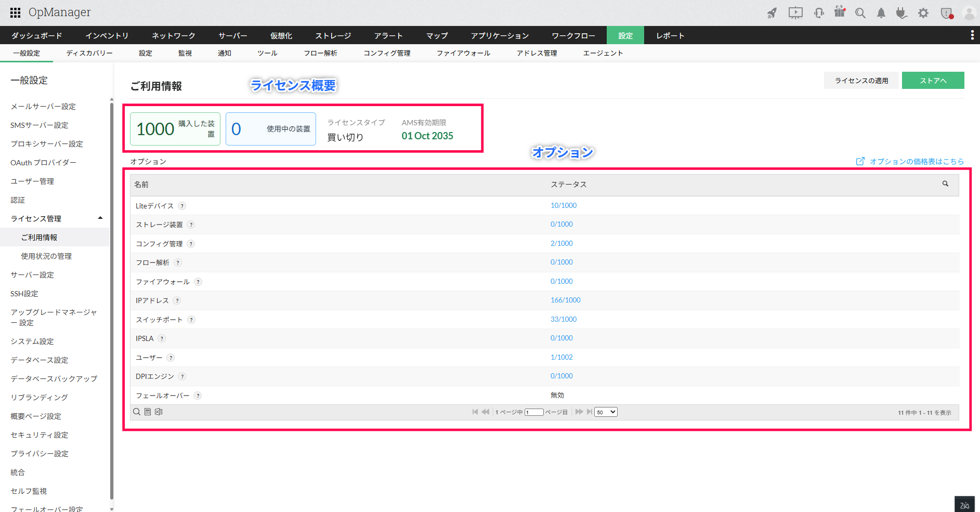Click help icon beside フェールオーバー row
Viewport: 980px width, 512px height.
198,396
